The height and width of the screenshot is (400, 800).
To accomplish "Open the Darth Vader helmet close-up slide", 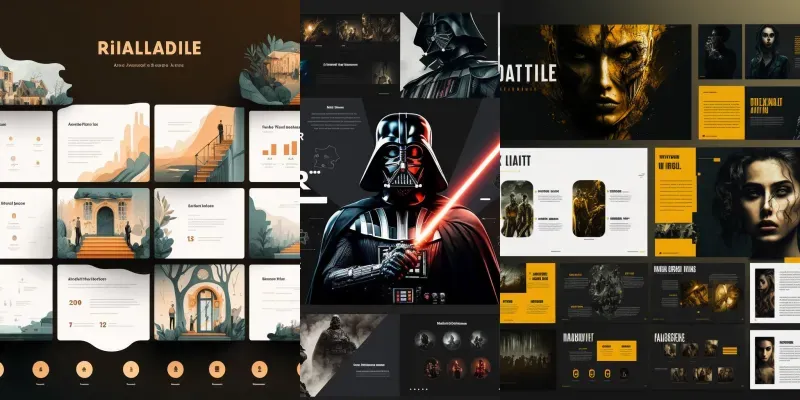I will coord(450,55).
